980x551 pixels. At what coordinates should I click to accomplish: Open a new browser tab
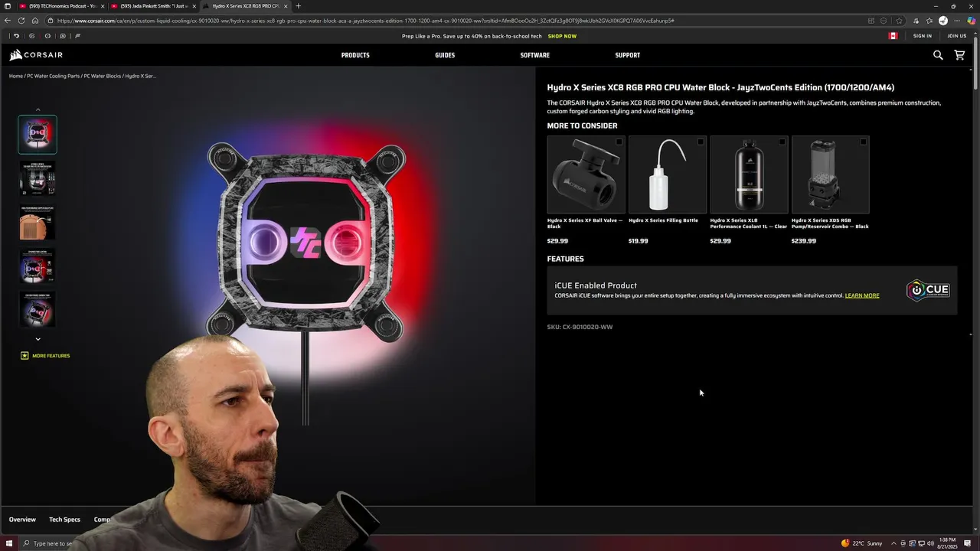299,6
